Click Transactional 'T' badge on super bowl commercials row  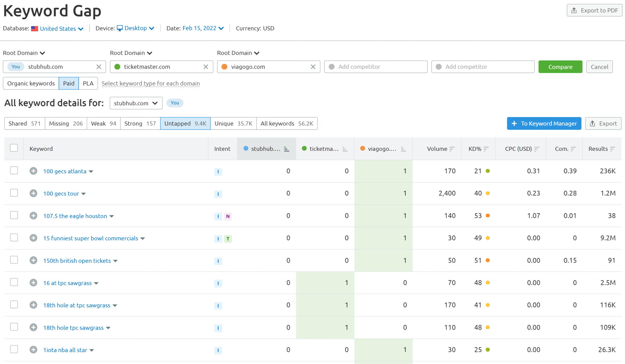tap(228, 239)
